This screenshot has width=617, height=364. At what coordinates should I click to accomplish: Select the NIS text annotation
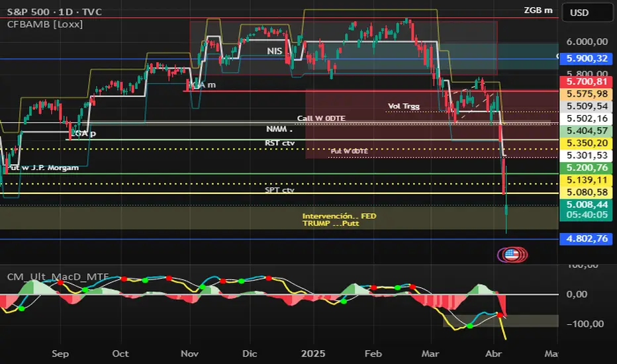click(274, 51)
